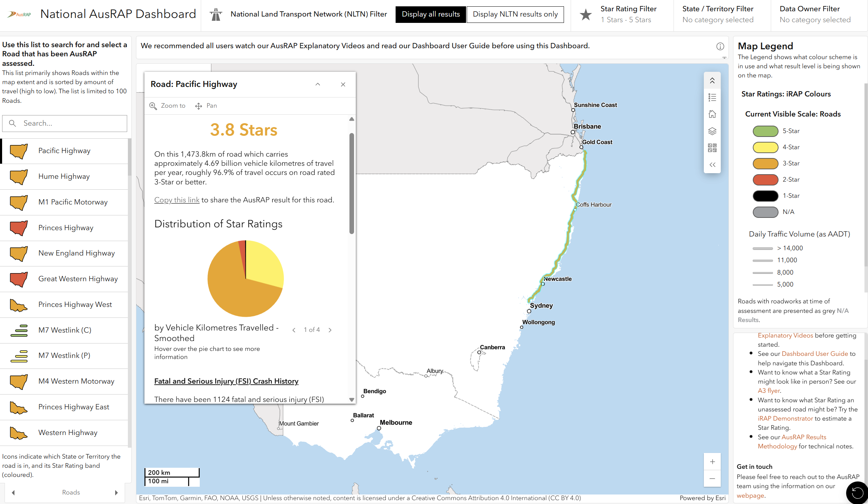Collapse the Pacific Highway popup chevron
The image size is (868, 504).
coord(318,84)
